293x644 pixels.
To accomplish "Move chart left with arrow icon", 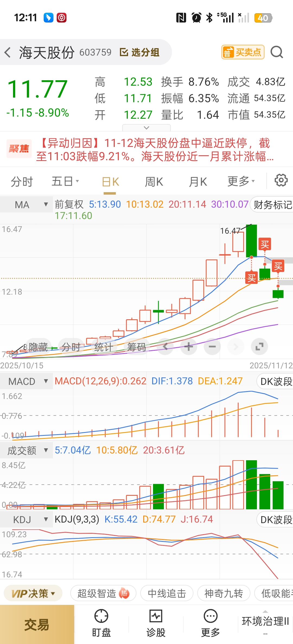I will coord(165,346).
